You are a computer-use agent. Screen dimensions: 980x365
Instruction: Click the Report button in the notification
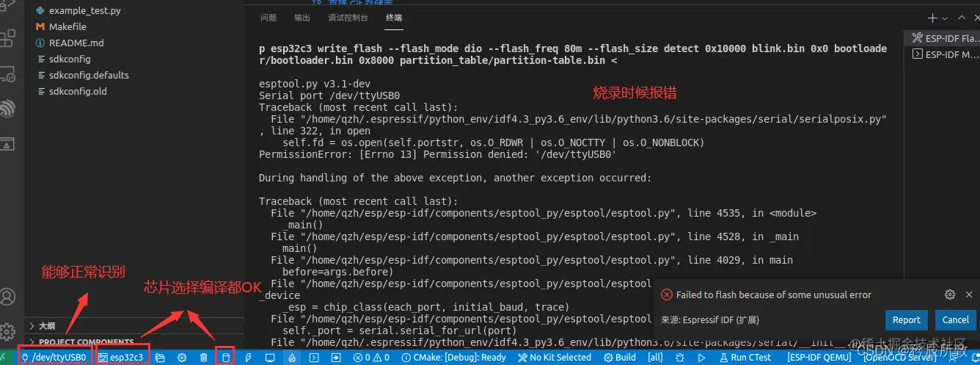pos(906,319)
